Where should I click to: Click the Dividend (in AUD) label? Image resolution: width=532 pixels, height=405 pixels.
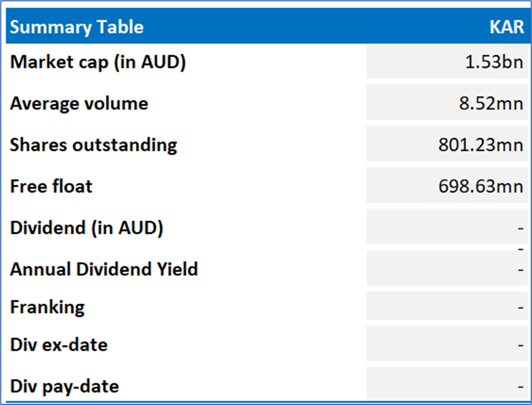tap(86, 228)
